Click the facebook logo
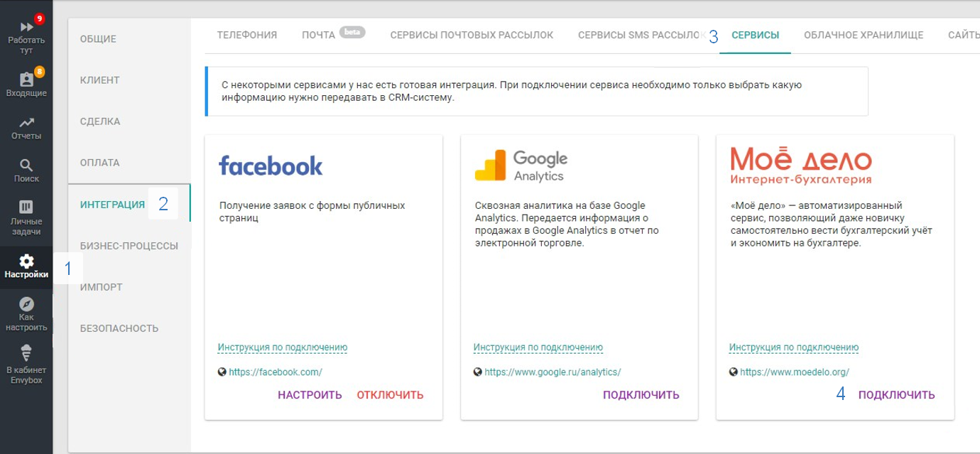 pyautogui.click(x=271, y=166)
